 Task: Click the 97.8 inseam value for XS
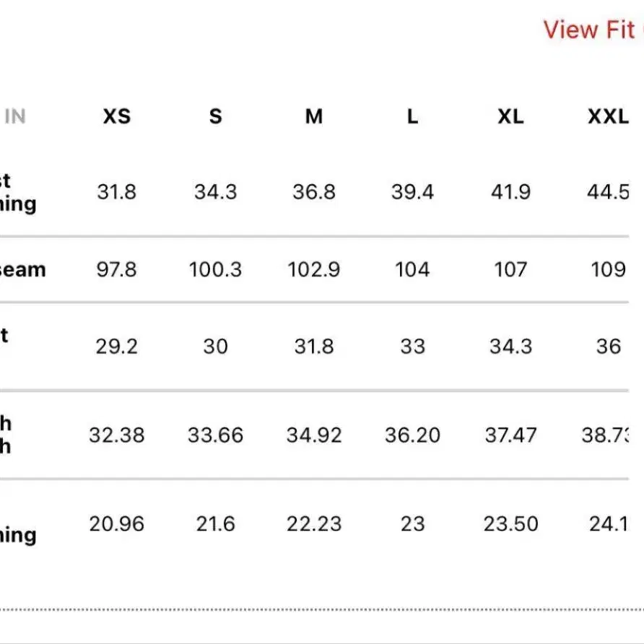tap(116, 269)
